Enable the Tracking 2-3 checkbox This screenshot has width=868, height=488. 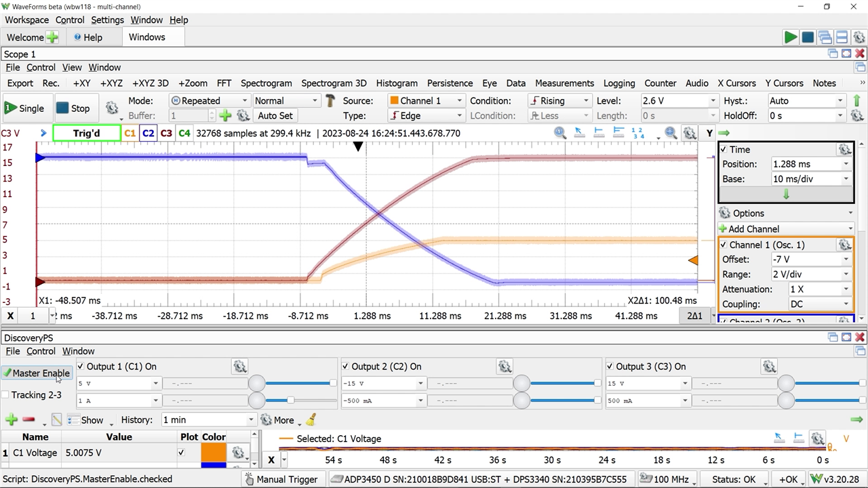[x=5, y=395]
